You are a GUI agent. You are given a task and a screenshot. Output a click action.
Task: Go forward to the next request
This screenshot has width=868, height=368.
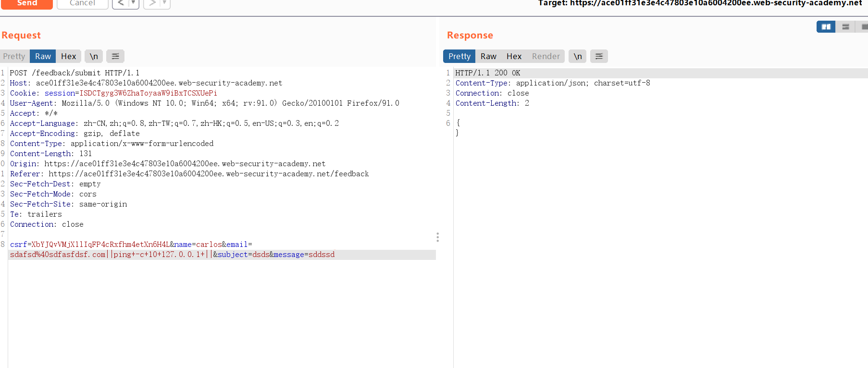(x=152, y=3)
